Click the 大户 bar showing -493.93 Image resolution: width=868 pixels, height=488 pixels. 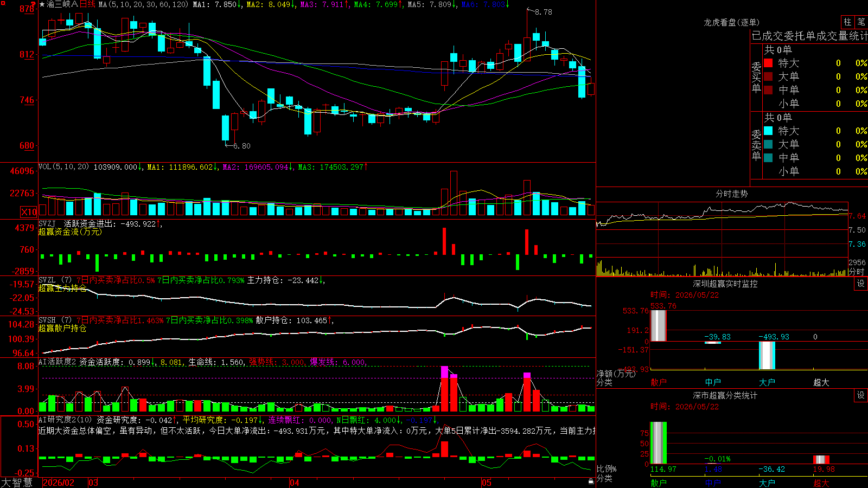[767, 355]
